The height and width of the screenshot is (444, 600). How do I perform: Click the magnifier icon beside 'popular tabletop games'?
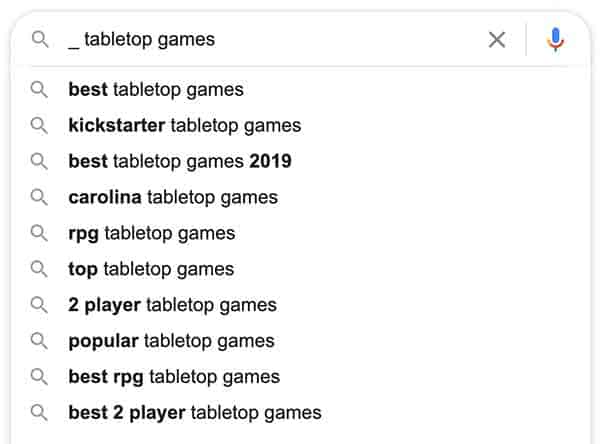pos(39,341)
